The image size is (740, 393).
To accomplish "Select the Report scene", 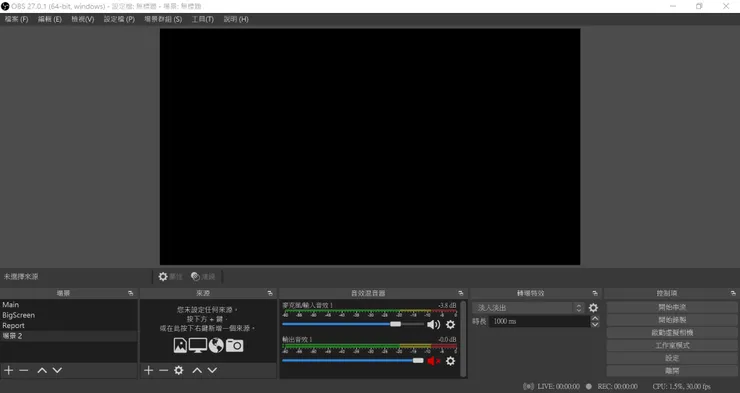I will (69, 326).
